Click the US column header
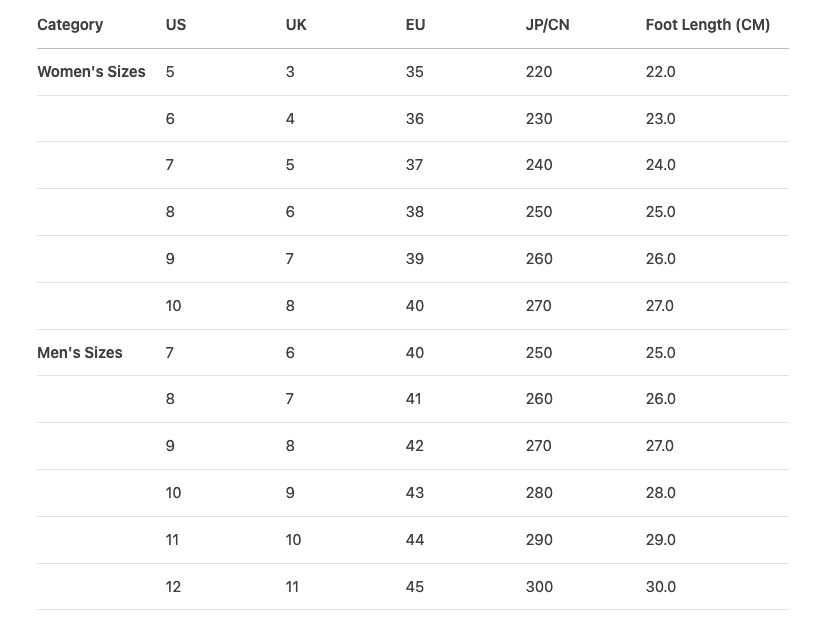 click(x=176, y=25)
